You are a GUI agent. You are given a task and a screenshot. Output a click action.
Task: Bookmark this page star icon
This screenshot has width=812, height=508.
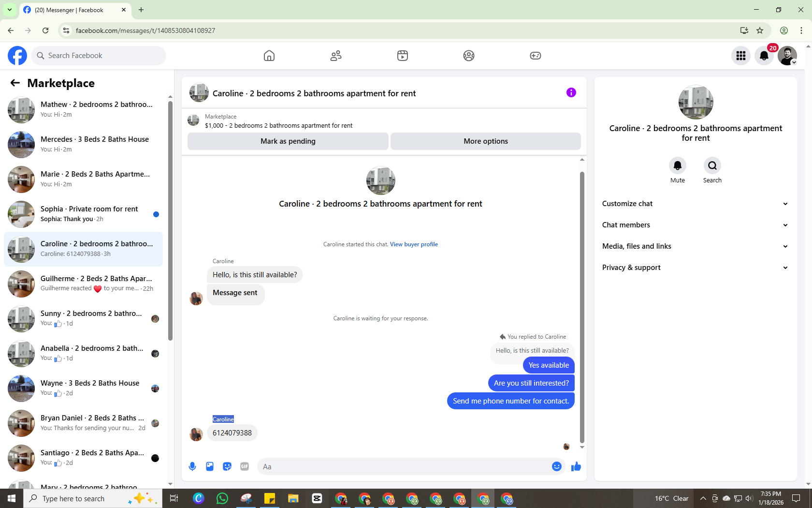coord(760,30)
